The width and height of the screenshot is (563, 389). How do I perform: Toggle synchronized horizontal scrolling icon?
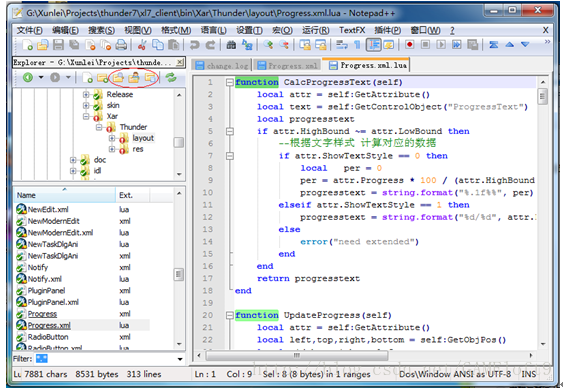coord(321,45)
